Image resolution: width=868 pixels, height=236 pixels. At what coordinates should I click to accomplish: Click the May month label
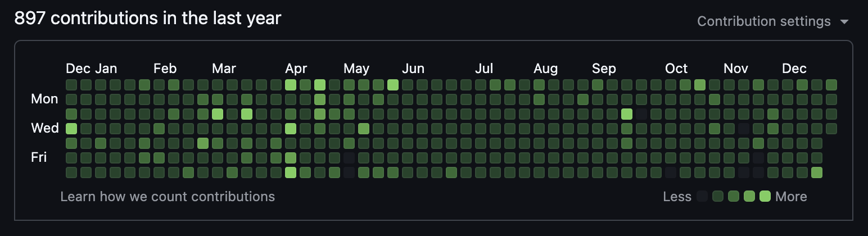coord(356,69)
